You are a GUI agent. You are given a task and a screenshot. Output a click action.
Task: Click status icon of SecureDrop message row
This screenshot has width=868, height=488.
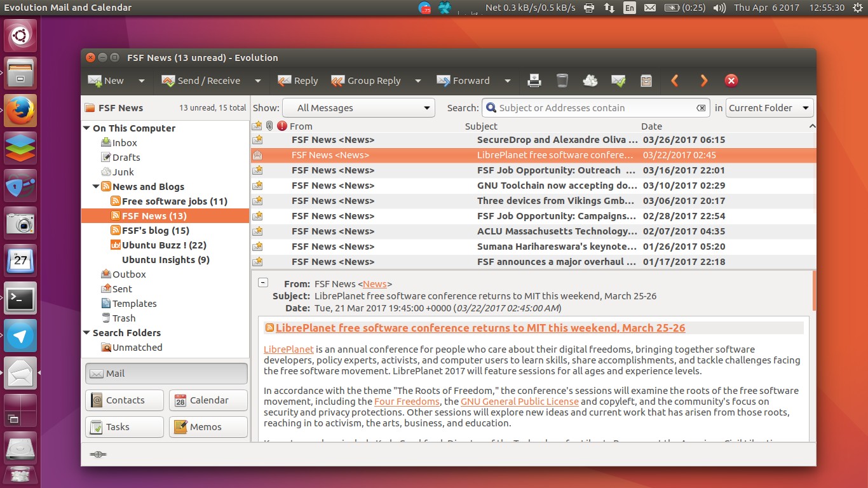(x=257, y=140)
